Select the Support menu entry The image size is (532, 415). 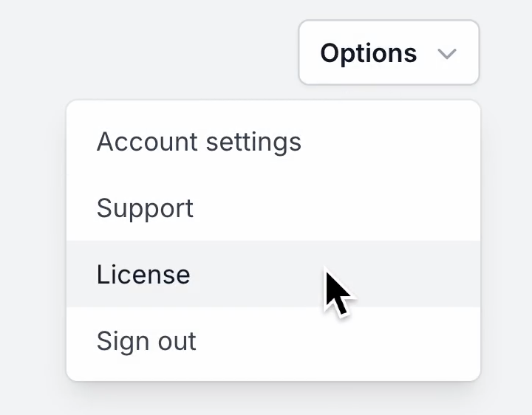273,207
